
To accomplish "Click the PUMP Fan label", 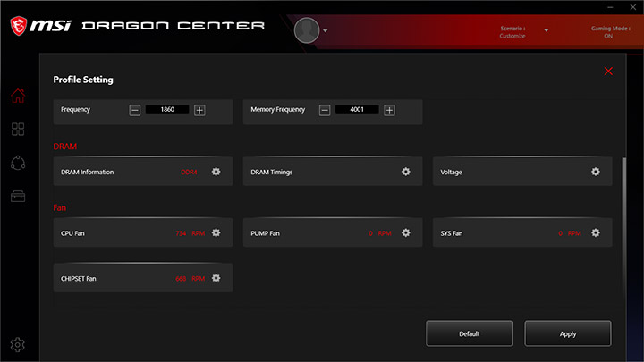I will pos(265,233).
